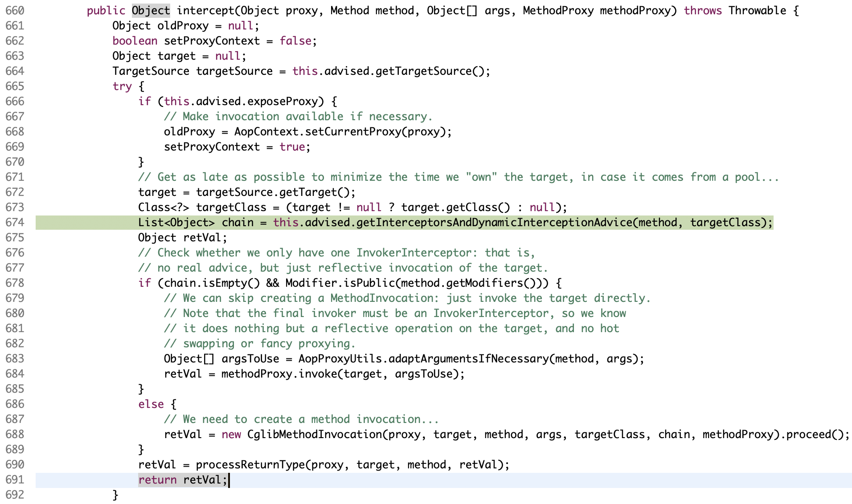Click 'getTargetSource()' call on line 664
This screenshot has width=852, height=504.
[x=430, y=71]
